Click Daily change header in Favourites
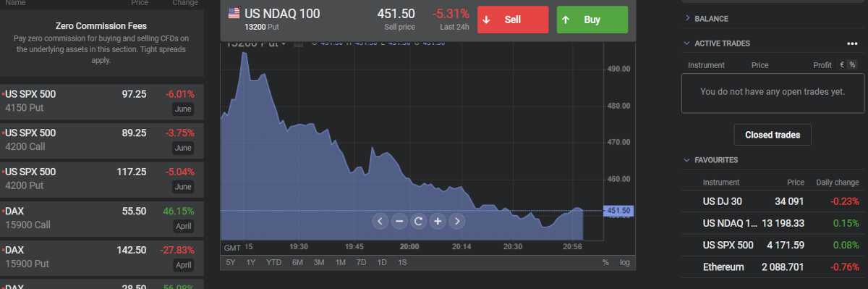Viewport: 868px width, 289px height. coord(837,183)
